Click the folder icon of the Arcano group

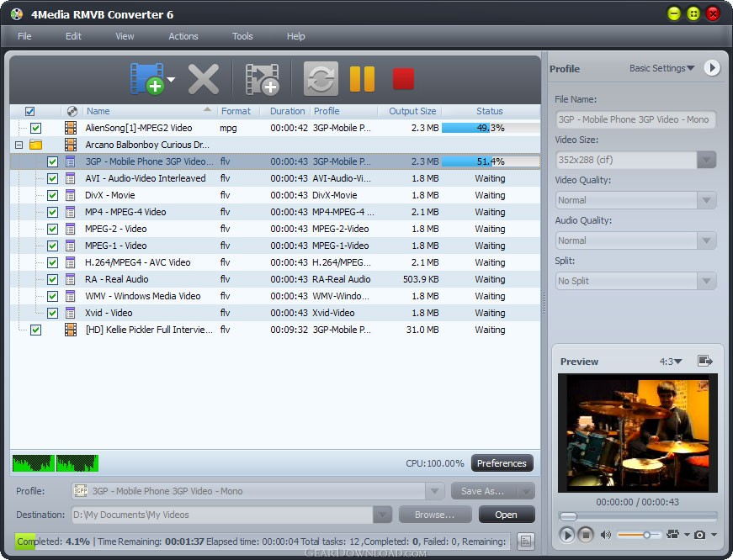[36, 145]
